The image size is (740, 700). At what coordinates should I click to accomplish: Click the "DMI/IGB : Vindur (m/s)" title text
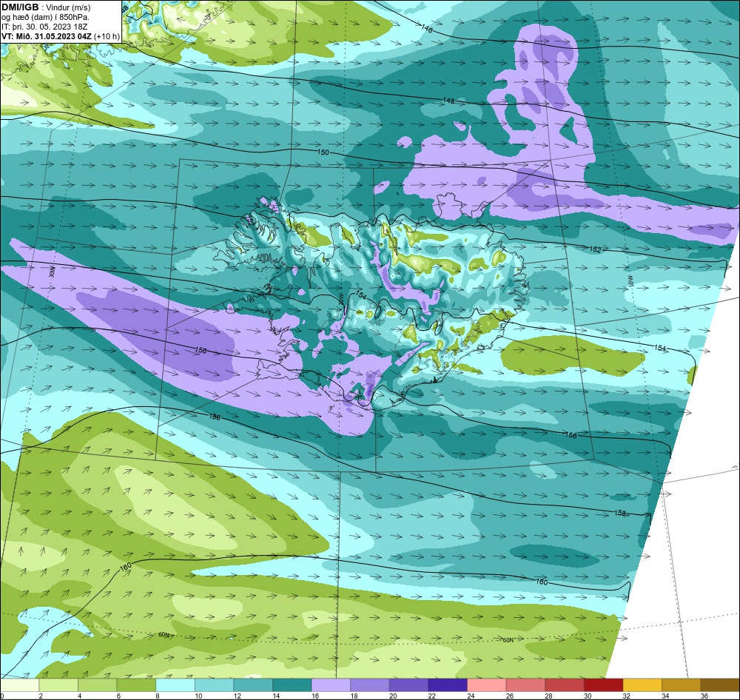(x=46, y=7)
